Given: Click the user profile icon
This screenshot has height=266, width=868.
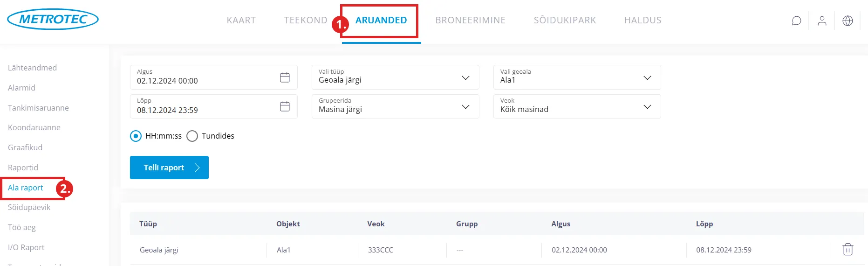Looking at the screenshot, I should pyautogui.click(x=822, y=21).
